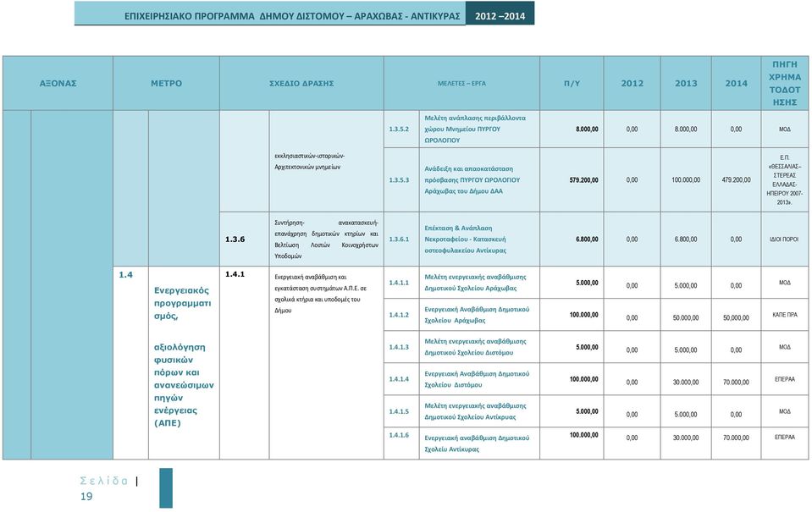Click the 2013 column header
This screenshot has height=512, width=812.
click(686, 83)
